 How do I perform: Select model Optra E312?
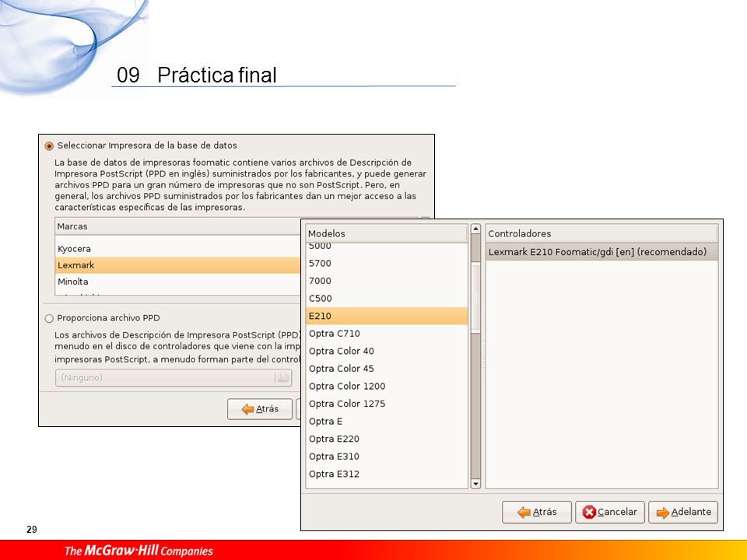387,474
